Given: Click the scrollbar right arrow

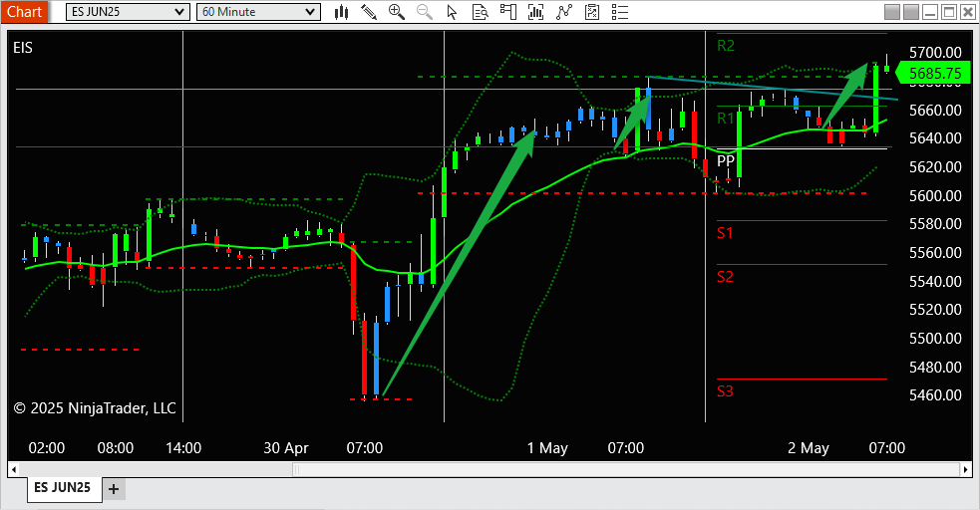Looking at the screenshot, I should point(966,469).
